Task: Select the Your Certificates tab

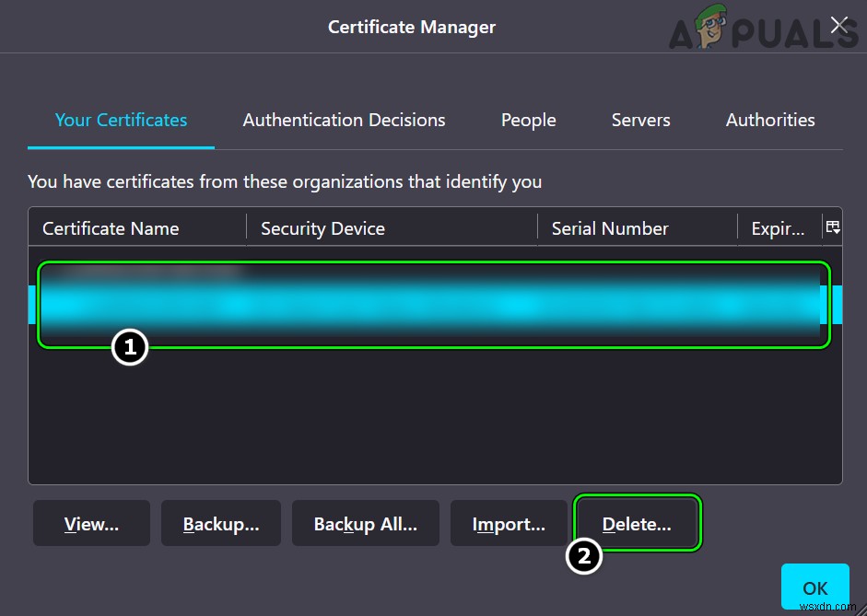Action: (x=121, y=120)
